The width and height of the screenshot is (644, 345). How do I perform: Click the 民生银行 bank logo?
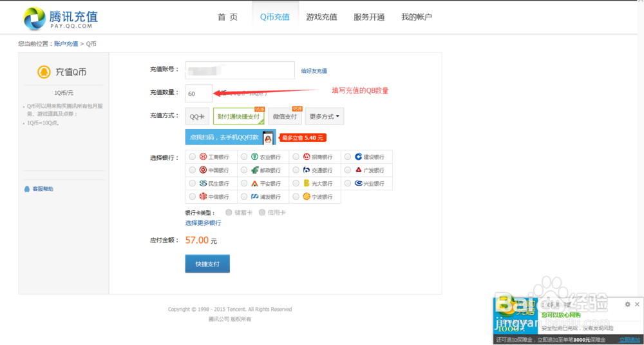coord(203,183)
